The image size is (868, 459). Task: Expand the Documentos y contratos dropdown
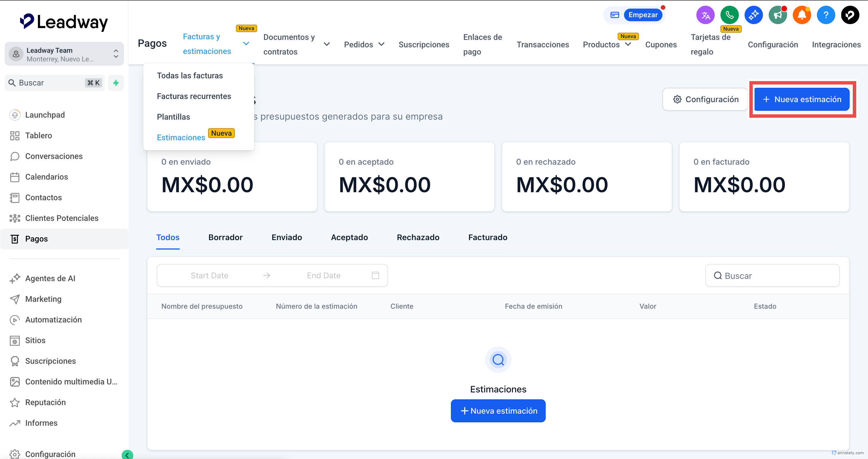(327, 44)
